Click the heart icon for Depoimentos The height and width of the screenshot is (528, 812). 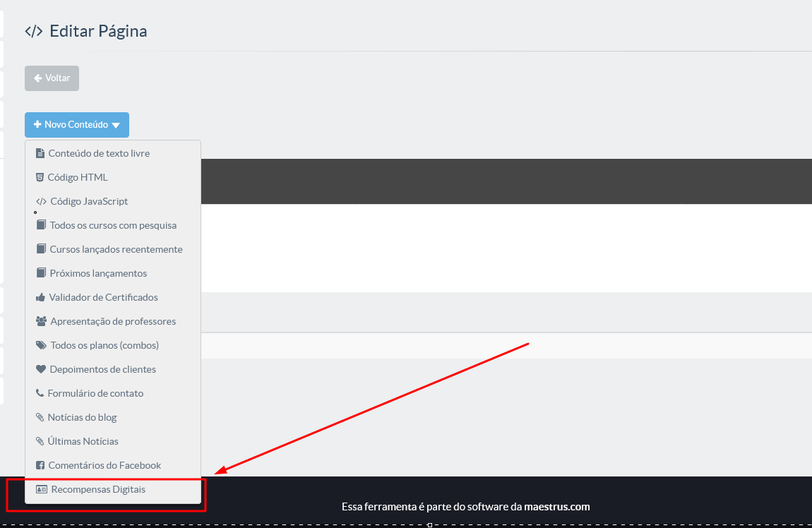[41, 369]
